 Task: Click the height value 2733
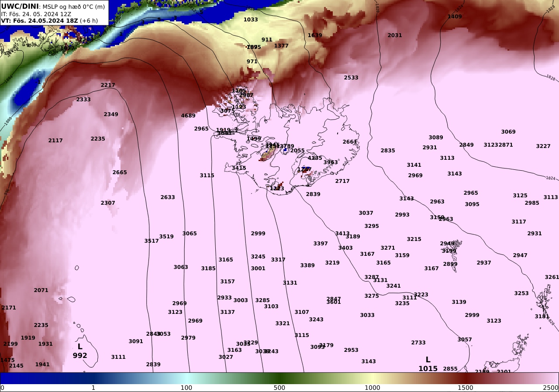[x=418, y=343]
